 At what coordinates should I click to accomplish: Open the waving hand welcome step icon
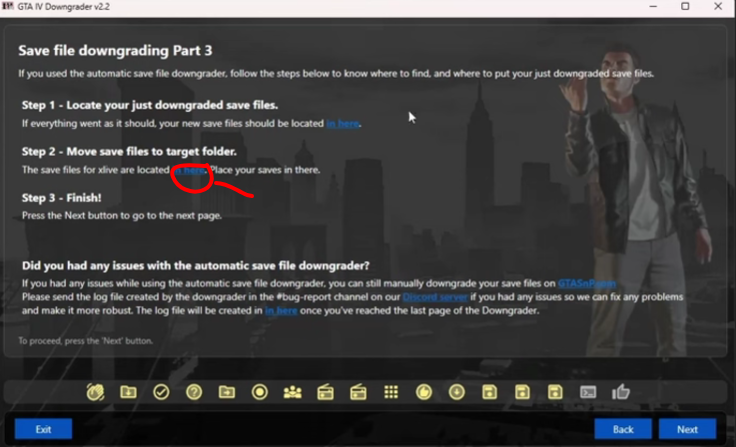tap(95, 392)
